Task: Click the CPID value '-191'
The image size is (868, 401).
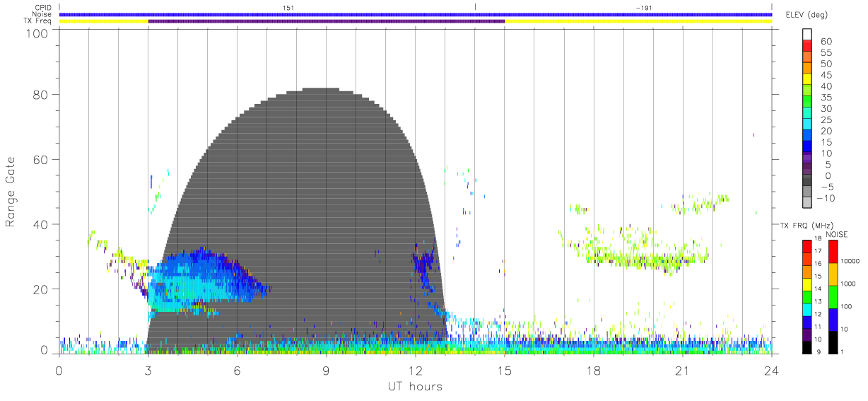Action: [644, 7]
